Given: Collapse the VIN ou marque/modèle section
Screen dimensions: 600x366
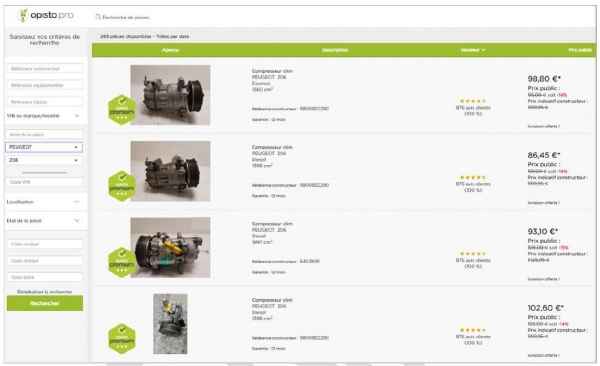Looking at the screenshot, I should click(43, 116).
